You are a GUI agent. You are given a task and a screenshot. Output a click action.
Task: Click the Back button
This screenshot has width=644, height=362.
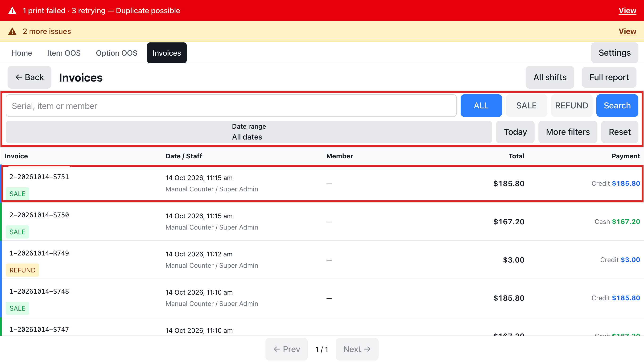(29, 77)
